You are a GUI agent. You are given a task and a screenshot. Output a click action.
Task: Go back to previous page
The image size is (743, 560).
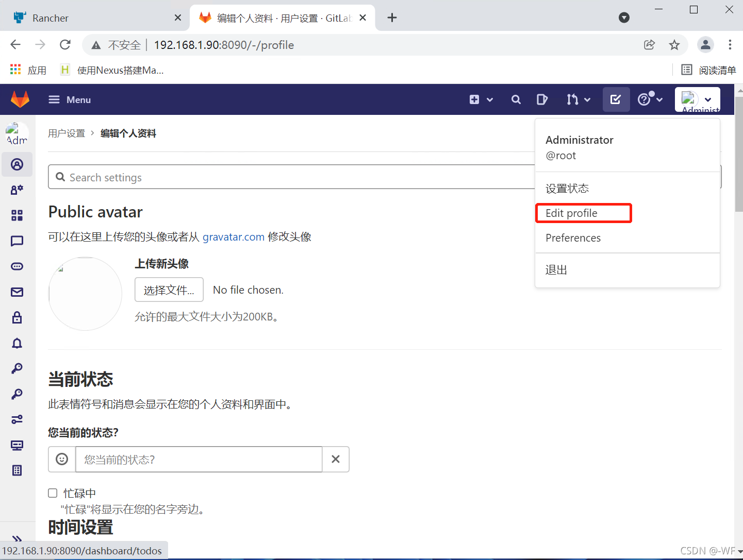point(15,45)
